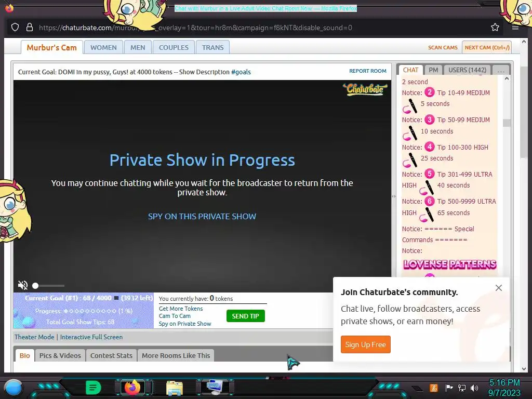Screen dimensions: 532x399
Task: Click the Chaturbate logo in the video
Action: pyautogui.click(x=365, y=89)
